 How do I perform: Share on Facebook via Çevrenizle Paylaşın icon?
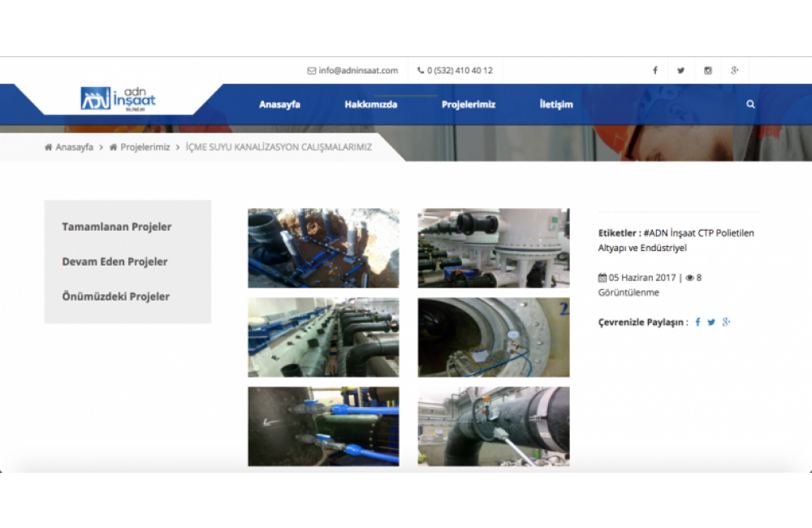pos(698,322)
